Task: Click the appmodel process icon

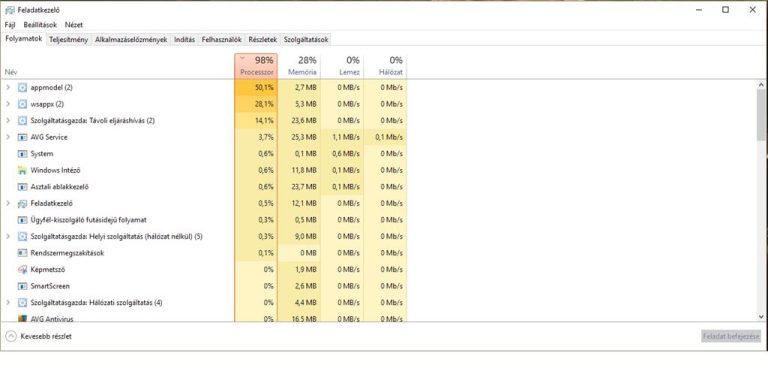Action: 22,88
